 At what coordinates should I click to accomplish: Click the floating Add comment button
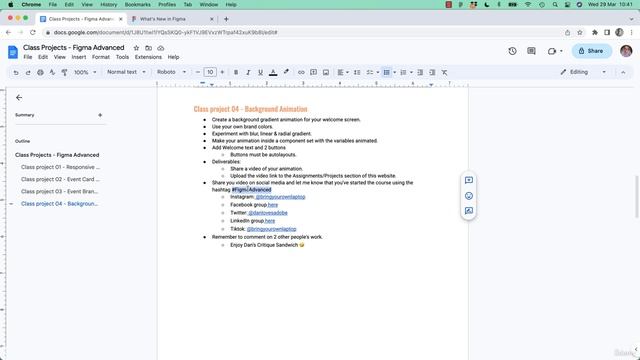(x=469, y=180)
